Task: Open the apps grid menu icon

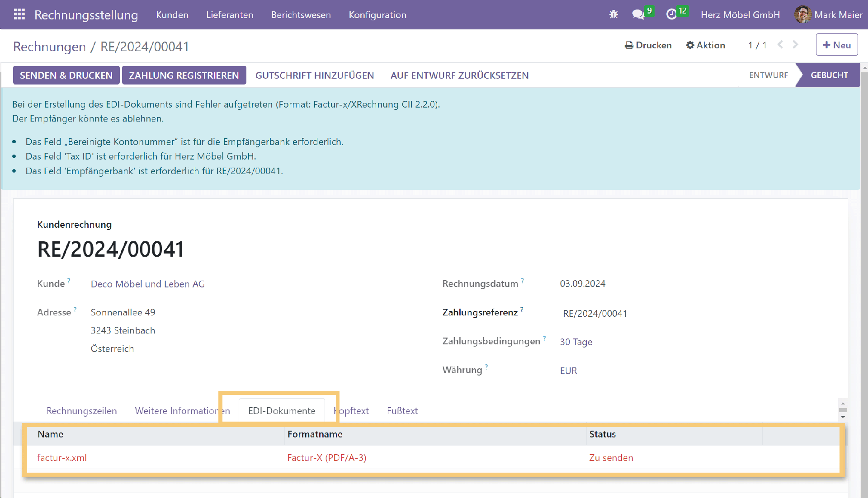Action: click(x=19, y=14)
